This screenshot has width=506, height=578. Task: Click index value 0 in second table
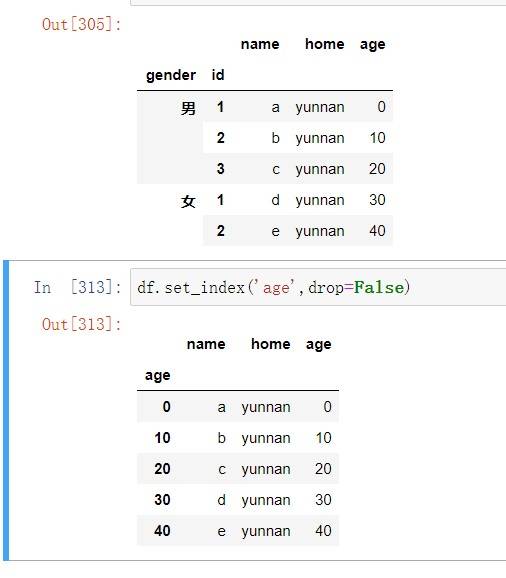click(167, 407)
